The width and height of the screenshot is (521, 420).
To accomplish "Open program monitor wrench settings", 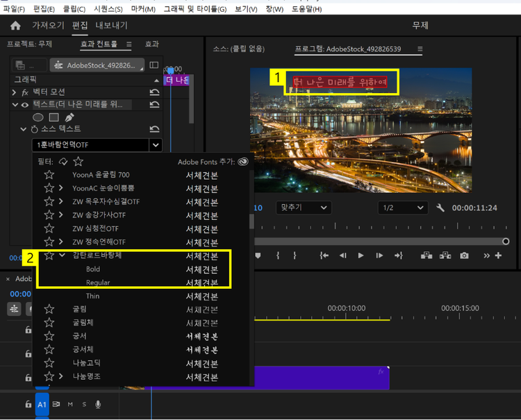I will click(440, 208).
